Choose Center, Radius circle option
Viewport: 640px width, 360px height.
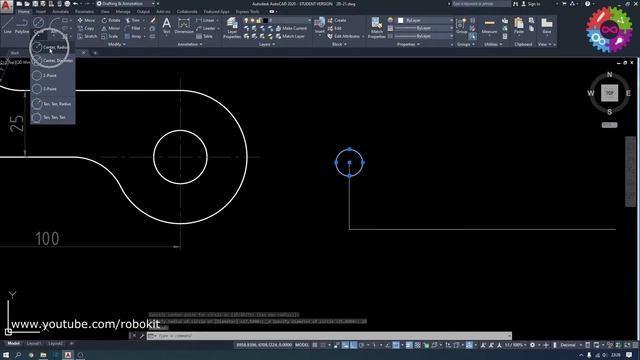(x=52, y=47)
